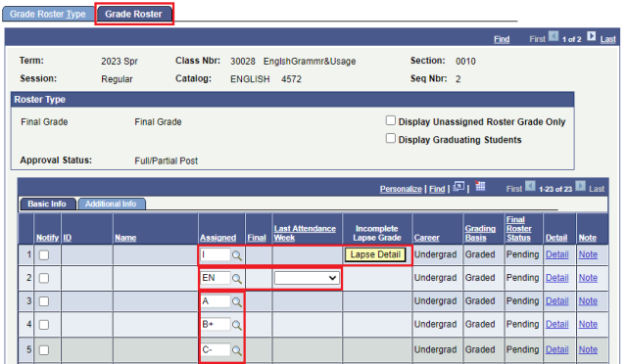
Task: Open grade lookup next to B+ grade
Action: [x=237, y=325]
